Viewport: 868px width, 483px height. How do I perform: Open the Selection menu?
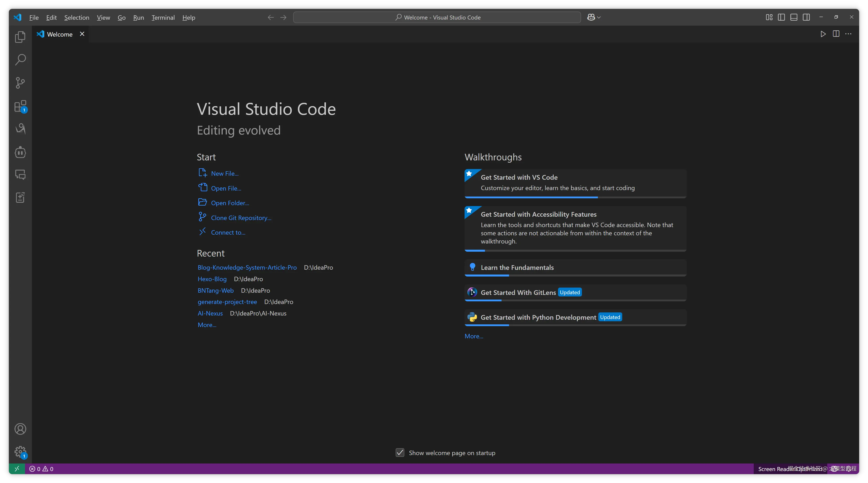77,18
